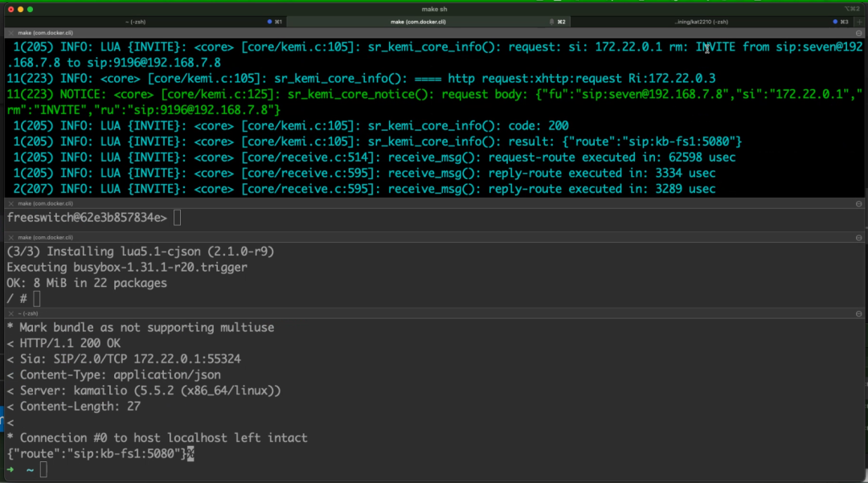Click the route JSON output line in zsh pane

pos(96,454)
